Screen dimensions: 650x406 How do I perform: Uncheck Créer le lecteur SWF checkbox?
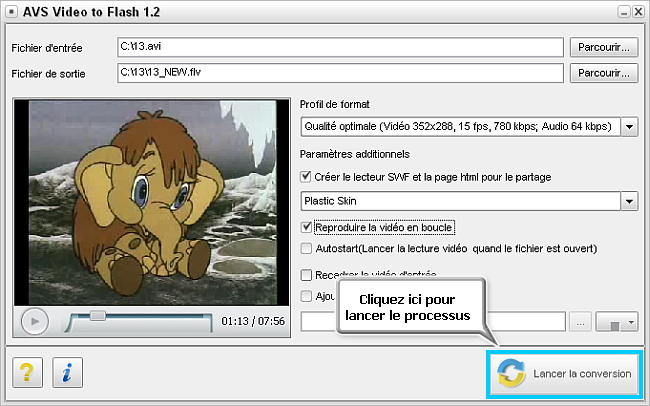coord(306,177)
